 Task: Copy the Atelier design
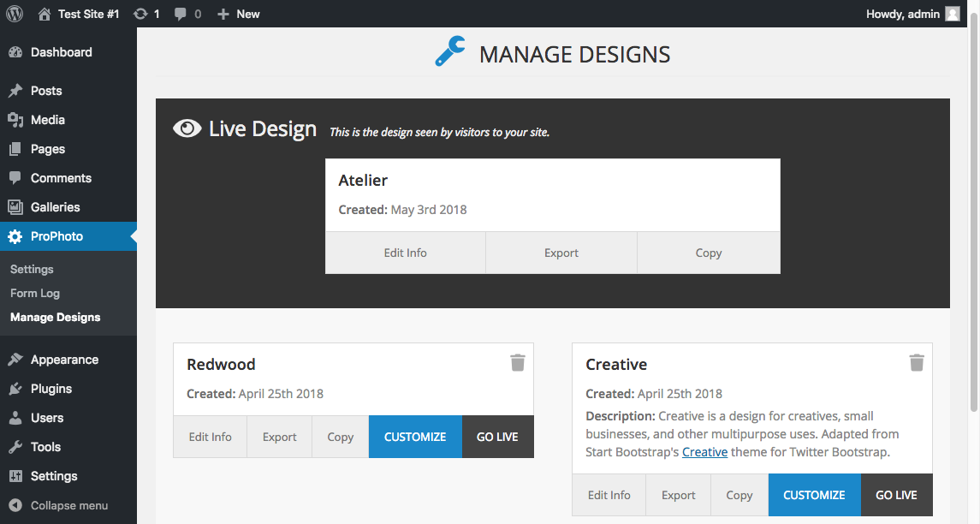[709, 253]
